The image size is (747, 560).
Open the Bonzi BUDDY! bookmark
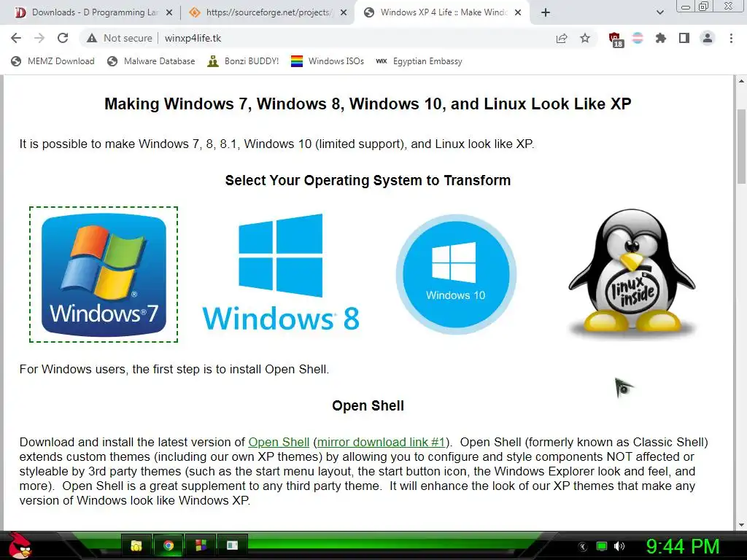243,61
